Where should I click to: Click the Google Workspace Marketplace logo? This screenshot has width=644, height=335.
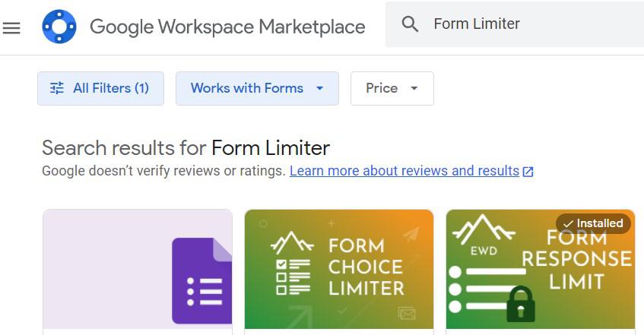pyautogui.click(x=59, y=27)
